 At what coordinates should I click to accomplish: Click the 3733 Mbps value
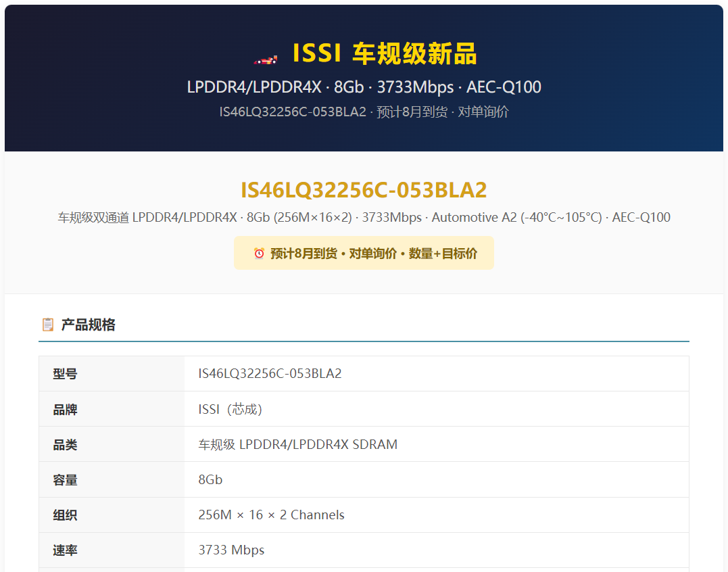pyautogui.click(x=231, y=550)
